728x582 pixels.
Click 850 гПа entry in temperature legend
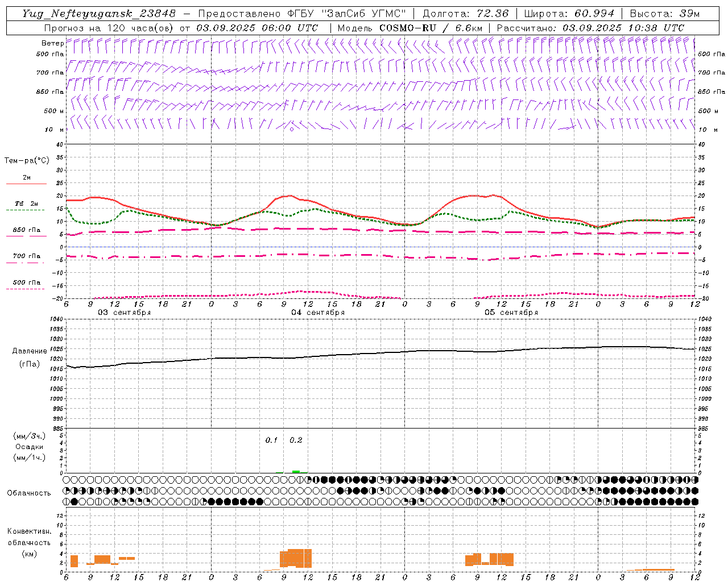[x=26, y=230]
